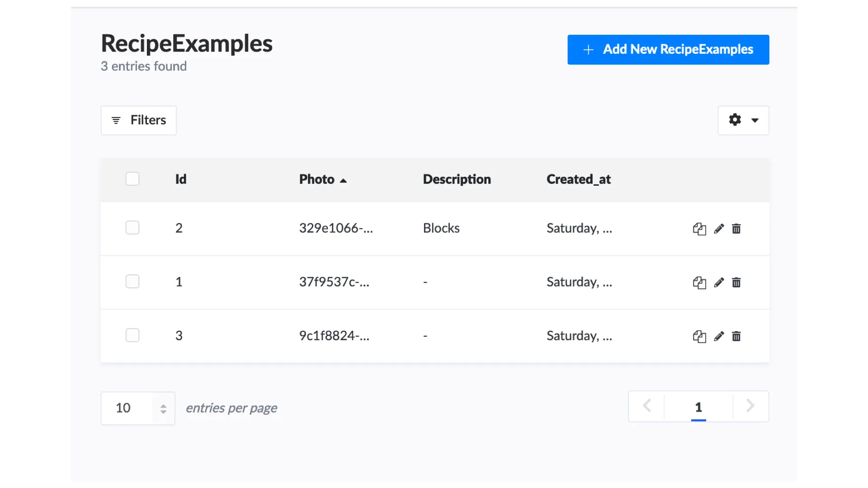Delete the entry with id 2
Screen dimensions: 868x488
pyautogui.click(x=736, y=229)
